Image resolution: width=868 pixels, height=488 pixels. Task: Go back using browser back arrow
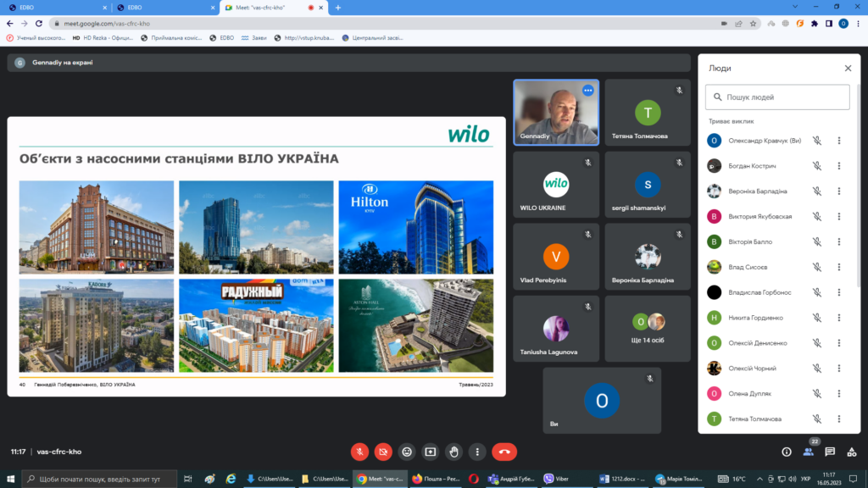(x=10, y=24)
